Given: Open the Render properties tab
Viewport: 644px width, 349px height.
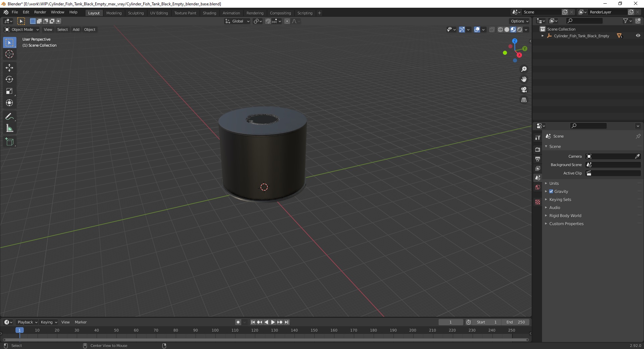Looking at the screenshot, I should coord(538,149).
